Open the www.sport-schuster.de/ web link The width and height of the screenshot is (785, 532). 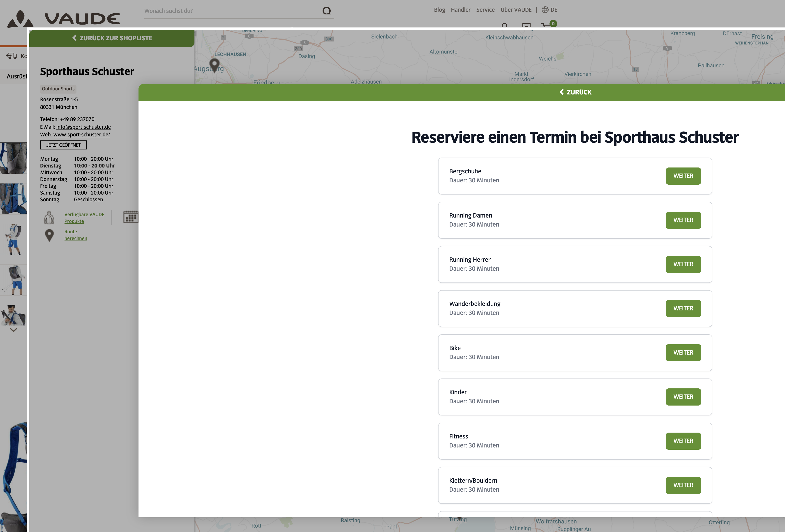click(x=81, y=134)
